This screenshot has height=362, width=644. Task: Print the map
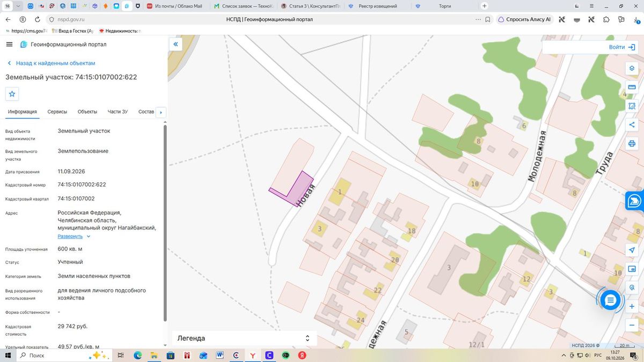tap(632, 144)
